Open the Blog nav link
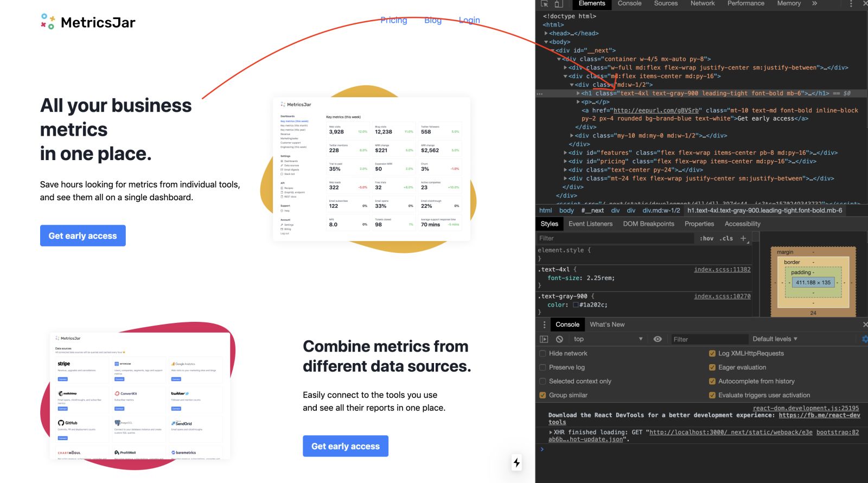The height and width of the screenshot is (483, 868). pos(433,20)
